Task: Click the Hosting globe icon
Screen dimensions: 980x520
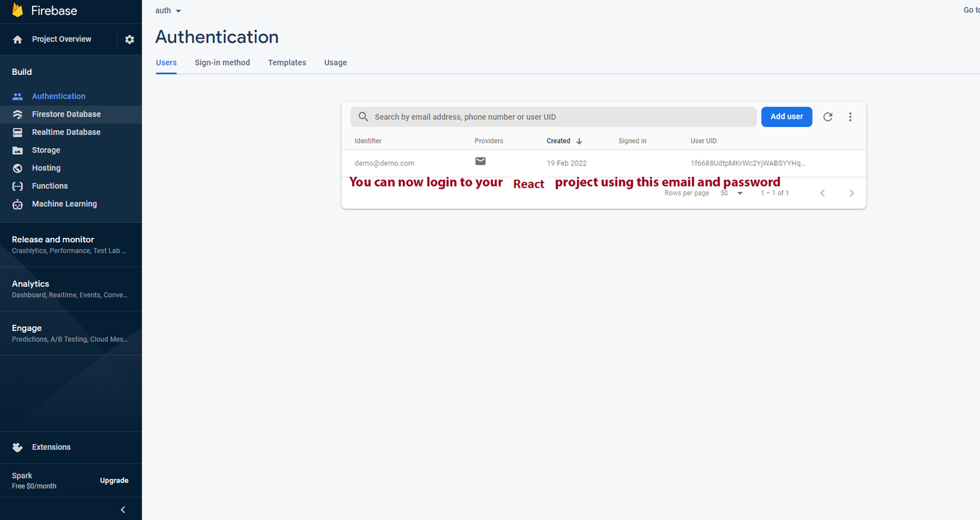Action: tap(18, 169)
